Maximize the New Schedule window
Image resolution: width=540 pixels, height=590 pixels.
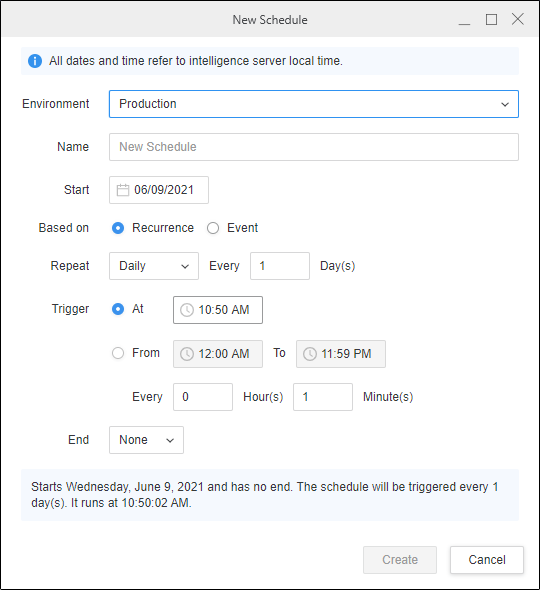click(491, 19)
